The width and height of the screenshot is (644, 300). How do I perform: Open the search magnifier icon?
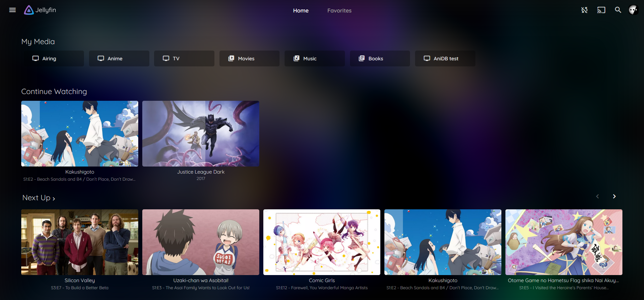[x=618, y=10]
